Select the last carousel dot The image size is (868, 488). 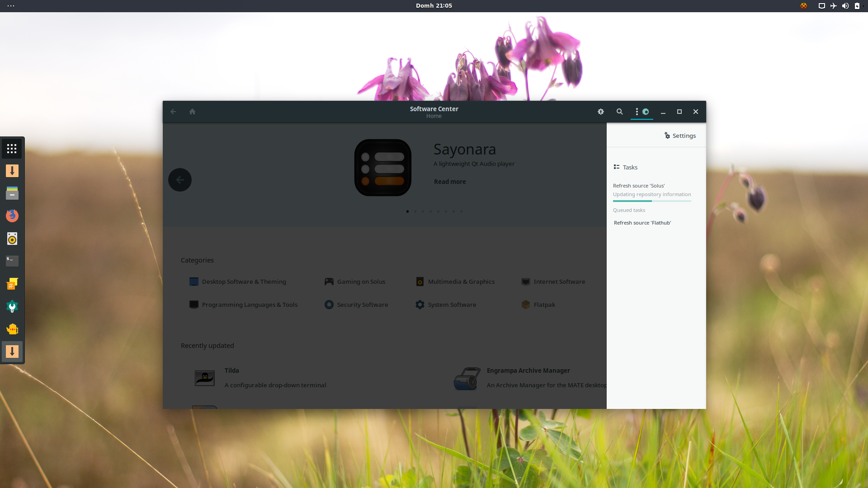[461, 211]
